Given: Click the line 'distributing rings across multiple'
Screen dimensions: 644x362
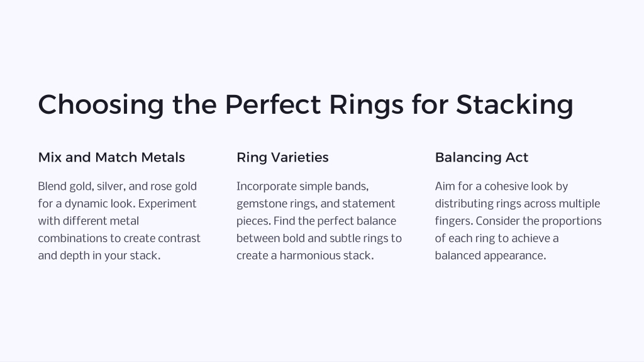Looking at the screenshot, I should 518,204.
